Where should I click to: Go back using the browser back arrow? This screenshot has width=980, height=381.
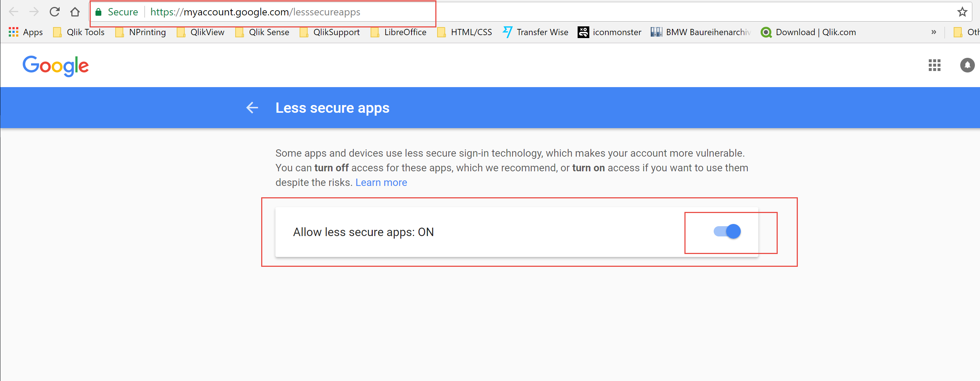[14, 12]
